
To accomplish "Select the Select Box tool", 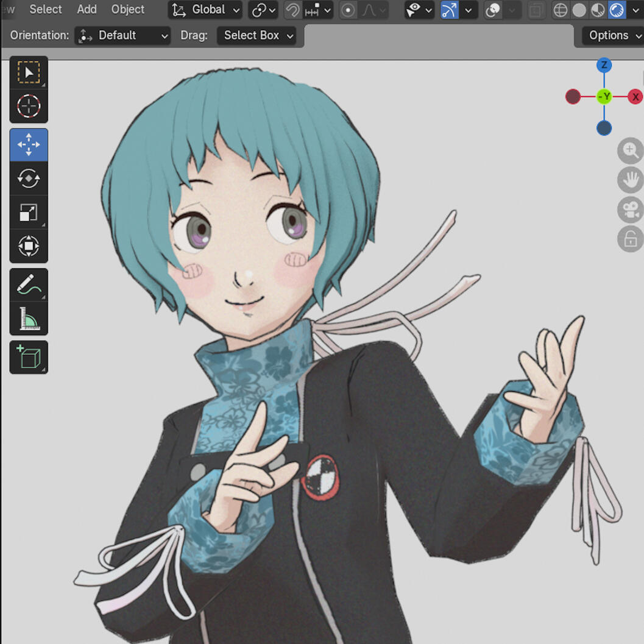I will tap(29, 73).
